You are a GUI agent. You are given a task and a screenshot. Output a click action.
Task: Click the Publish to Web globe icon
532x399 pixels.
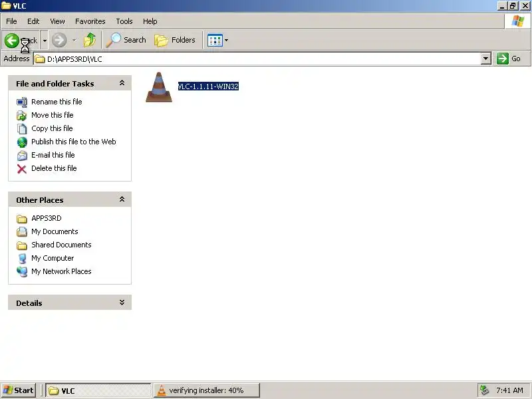point(22,142)
